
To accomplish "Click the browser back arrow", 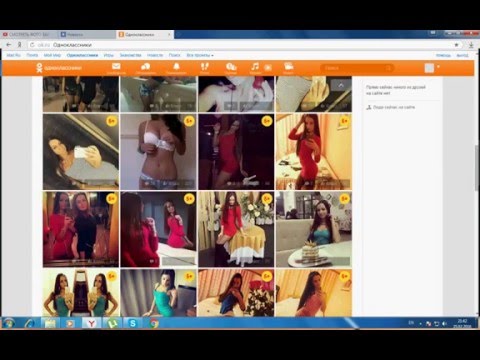I will [9, 45].
